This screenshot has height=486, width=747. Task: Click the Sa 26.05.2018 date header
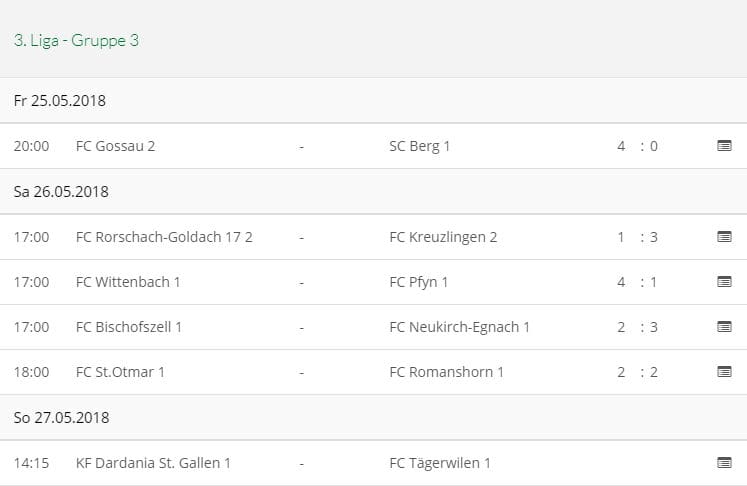tap(61, 191)
